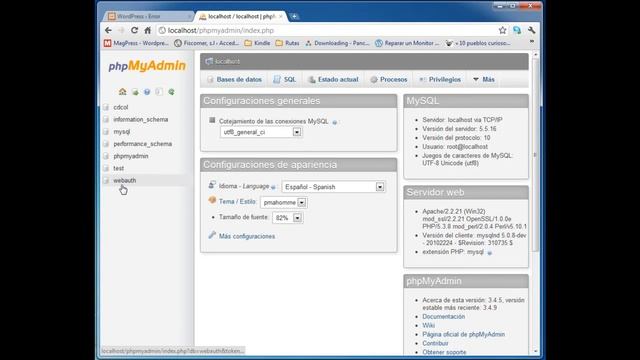This screenshot has width=640, height=360.
Task: Click the localhost breadcrumb link
Action: point(228,61)
